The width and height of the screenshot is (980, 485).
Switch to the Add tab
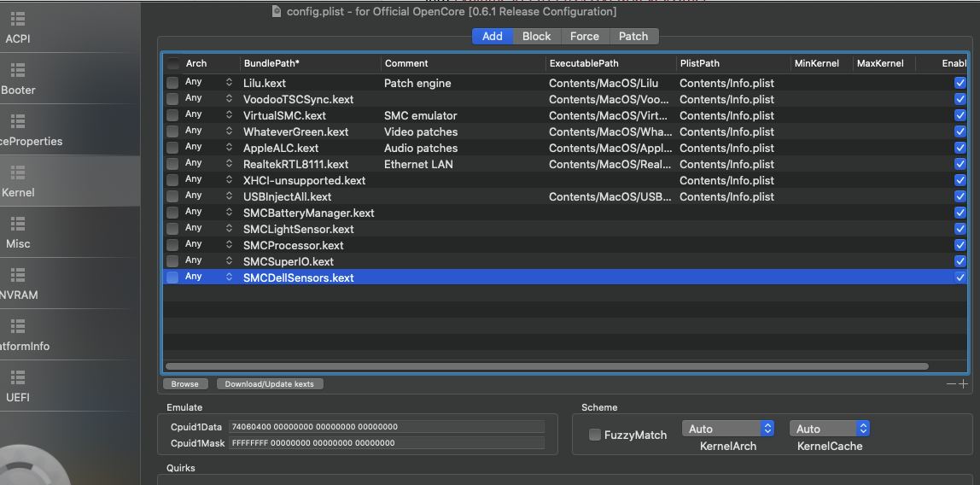[x=493, y=36]
